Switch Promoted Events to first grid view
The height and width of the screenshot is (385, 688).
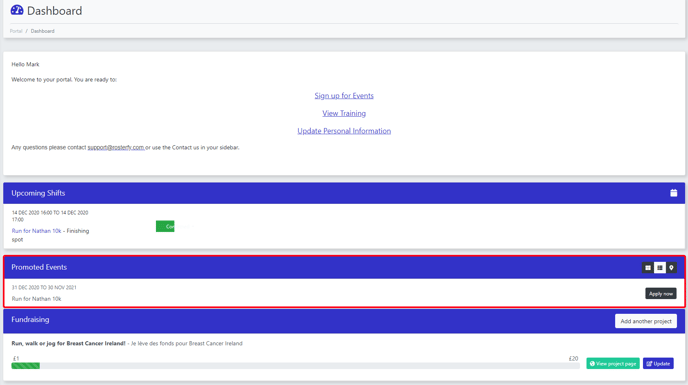coord(648,268)
